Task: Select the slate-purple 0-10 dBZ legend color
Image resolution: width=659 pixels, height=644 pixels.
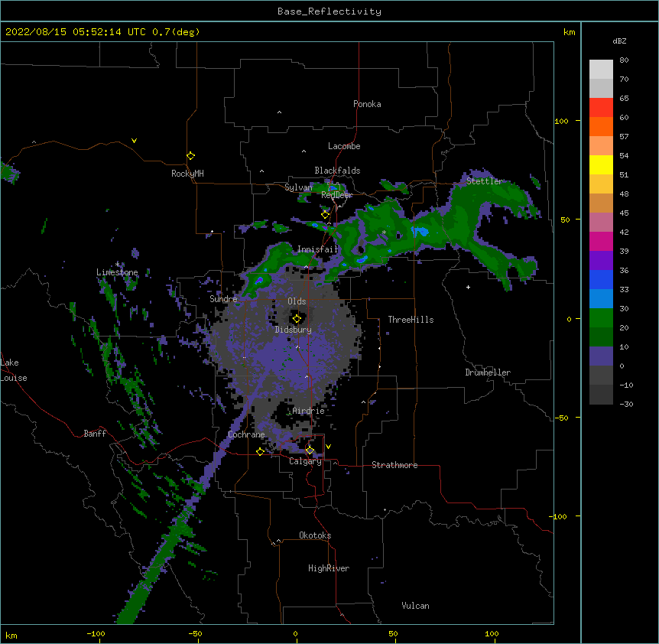Action: (601, 356)
